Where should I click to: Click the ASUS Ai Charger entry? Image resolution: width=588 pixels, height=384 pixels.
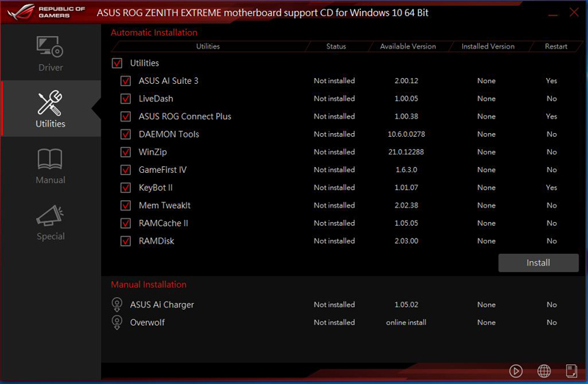pyautogui.click(x=162, y=305)
